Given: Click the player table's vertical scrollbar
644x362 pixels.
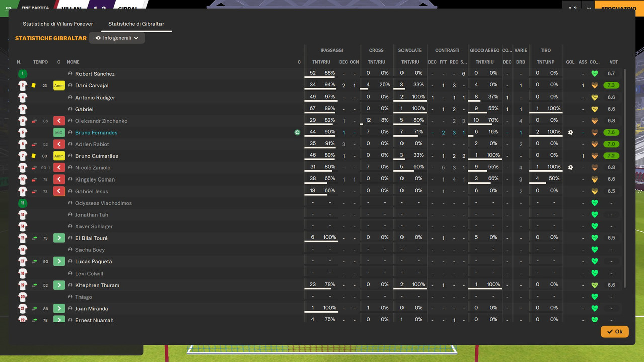Looking at the screenshot, I should pyautogui.click(x=625, y=178).
